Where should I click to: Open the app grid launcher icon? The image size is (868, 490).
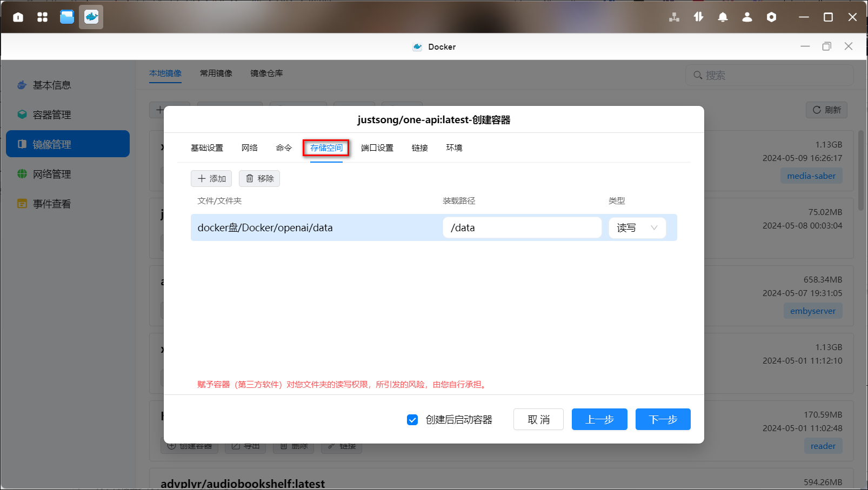(x=42, y=17)
